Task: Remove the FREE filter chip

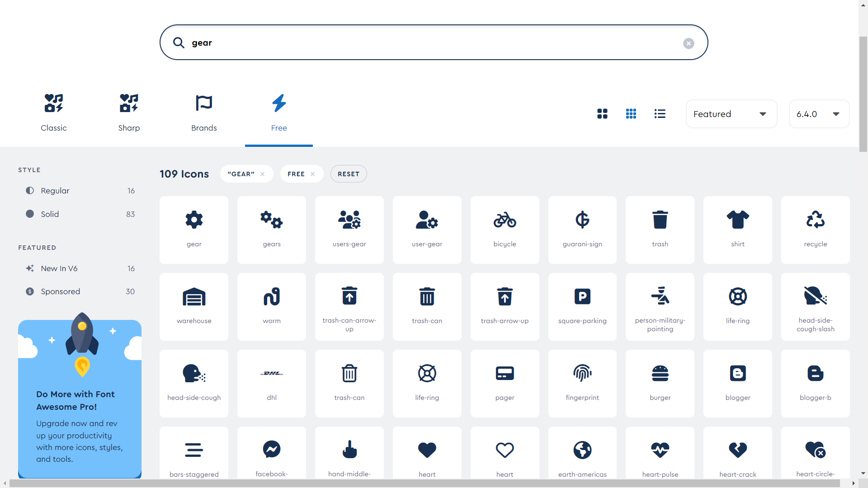Action: tap(312, 174)
